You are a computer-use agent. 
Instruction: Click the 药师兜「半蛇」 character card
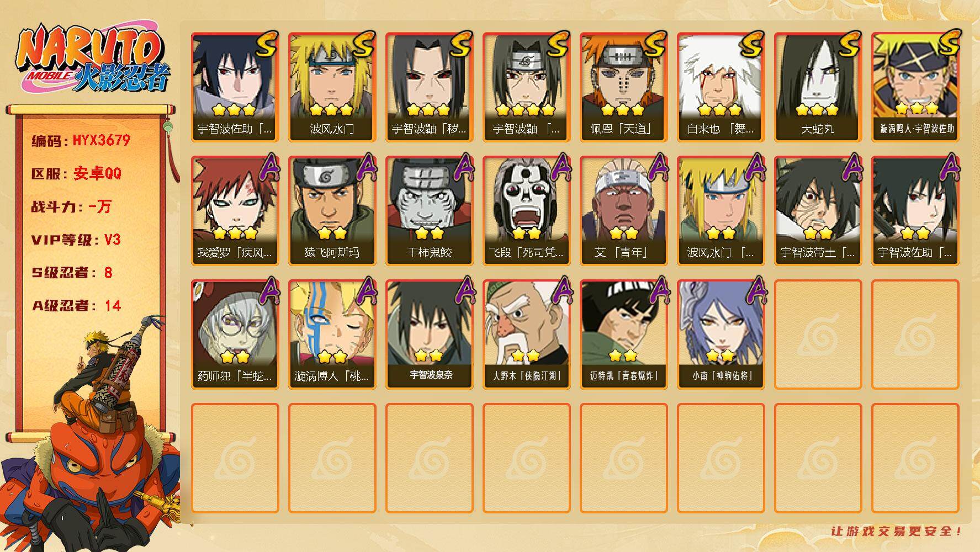[235, 335]
